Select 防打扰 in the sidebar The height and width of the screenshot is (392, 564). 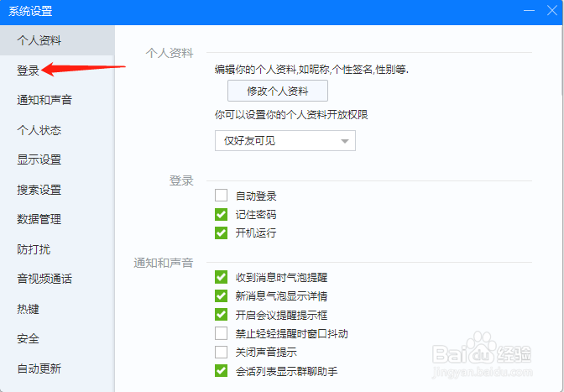pyautogui.click(x=57, y=249)
